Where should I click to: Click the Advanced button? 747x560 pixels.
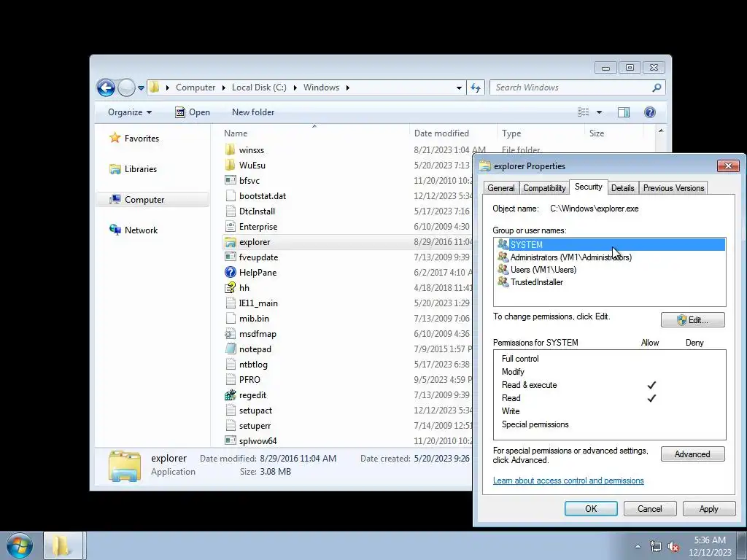pyautogui.click(x=693, y=454)
